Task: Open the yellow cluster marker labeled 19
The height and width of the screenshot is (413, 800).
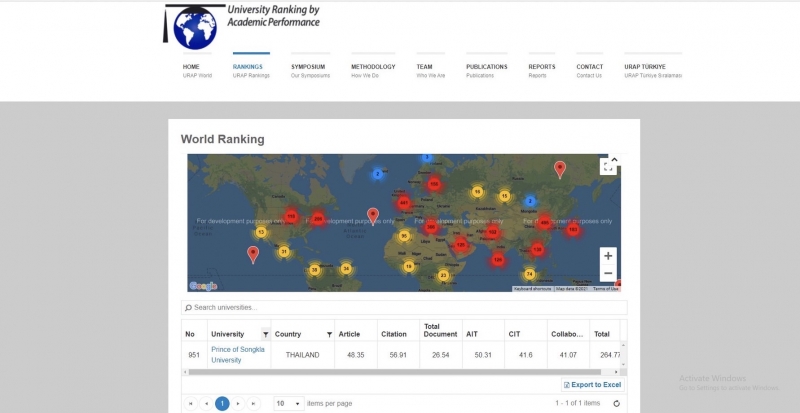Action: point(409,266)
